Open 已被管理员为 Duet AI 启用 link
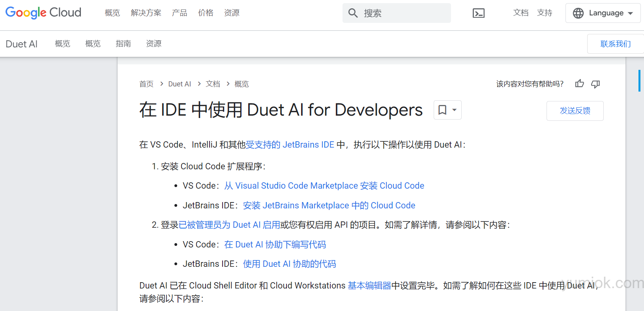 [229, 225]
